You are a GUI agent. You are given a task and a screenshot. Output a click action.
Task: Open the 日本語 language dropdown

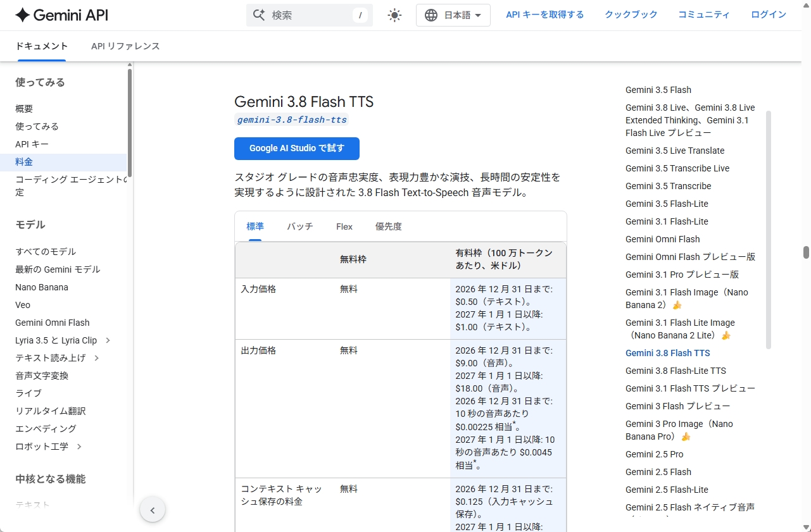click(453, 15)
